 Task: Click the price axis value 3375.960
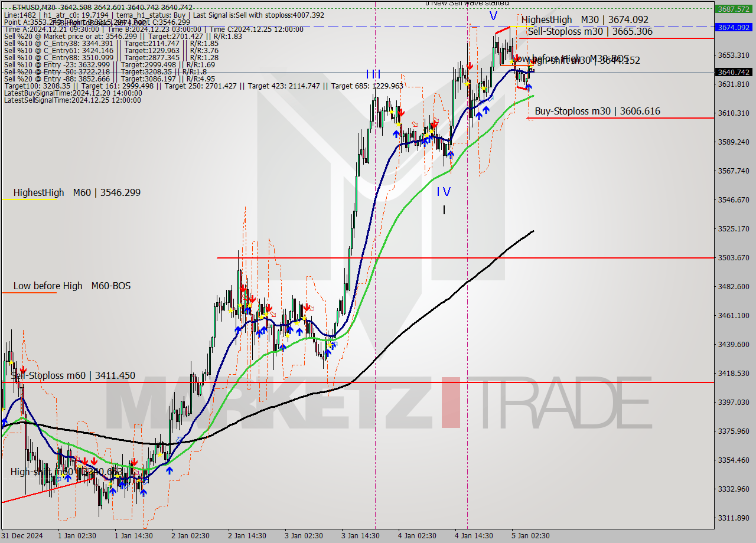733,431
